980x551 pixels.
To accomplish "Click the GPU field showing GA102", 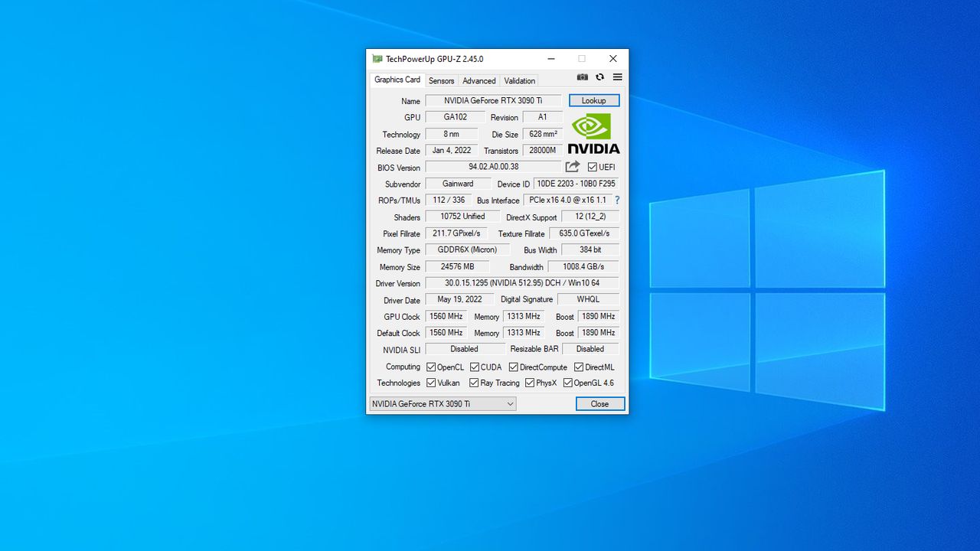I will [456, 117].
